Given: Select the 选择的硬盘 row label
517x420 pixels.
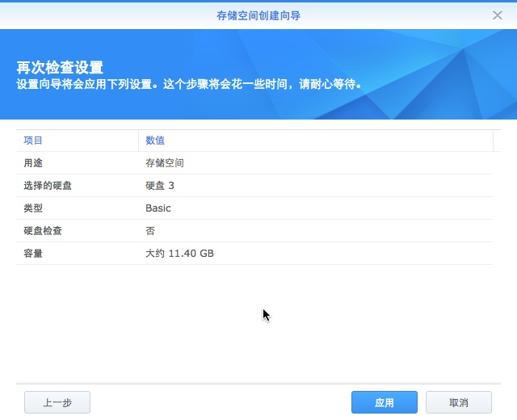Looking at the screenshot, I should point(48,186).
